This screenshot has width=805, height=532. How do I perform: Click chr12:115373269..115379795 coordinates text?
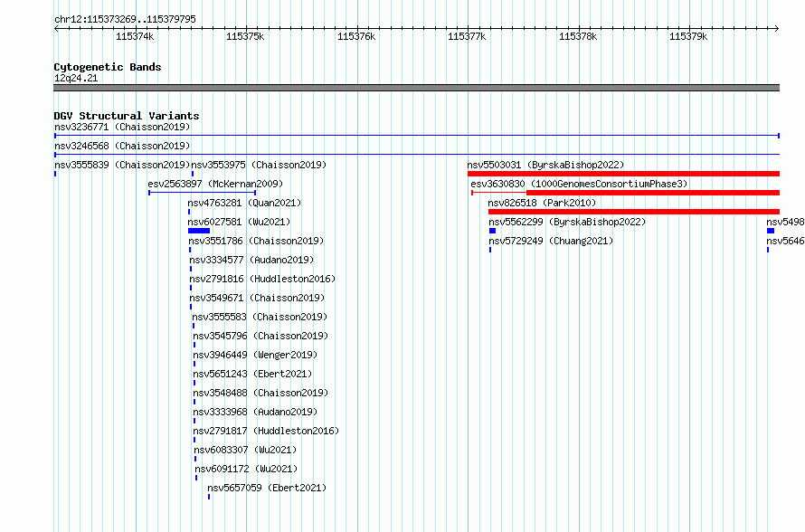[125, 19]
